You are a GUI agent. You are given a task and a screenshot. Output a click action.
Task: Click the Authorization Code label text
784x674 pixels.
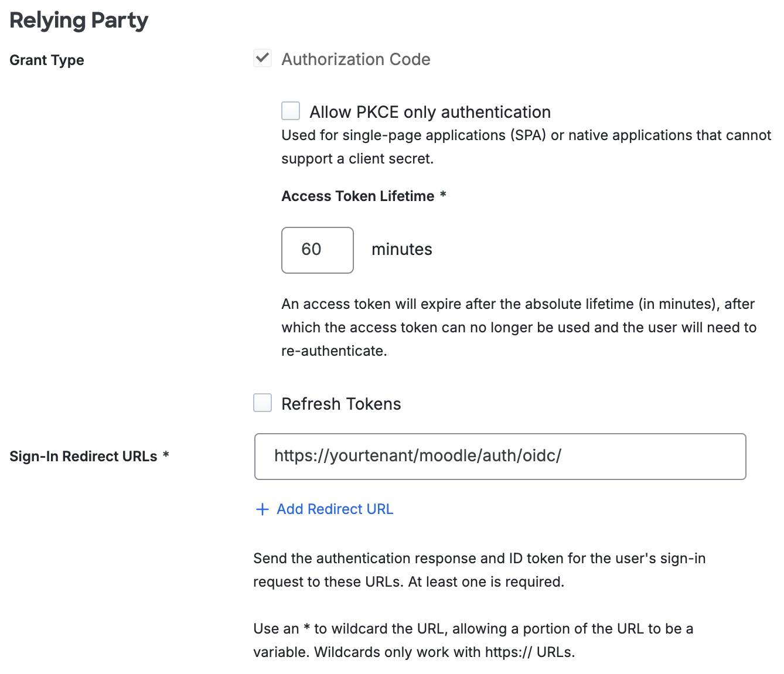pyautogui.click(x=356, y=59)
